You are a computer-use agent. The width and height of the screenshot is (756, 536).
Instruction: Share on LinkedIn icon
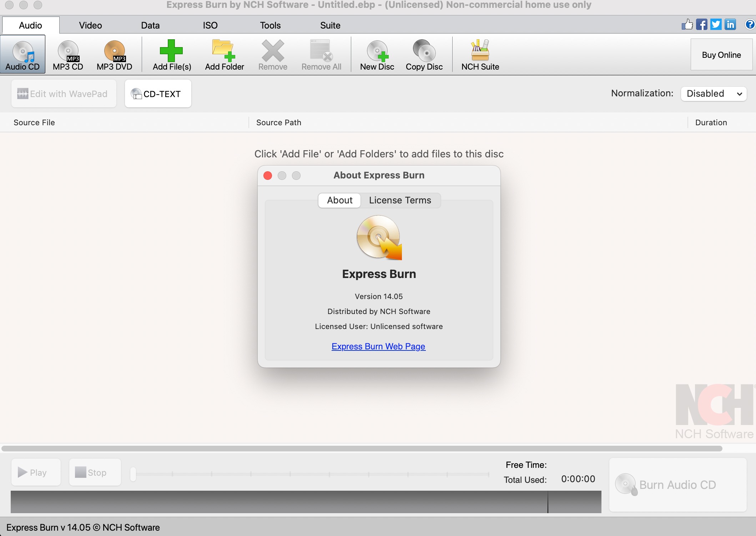pos(730,24)
